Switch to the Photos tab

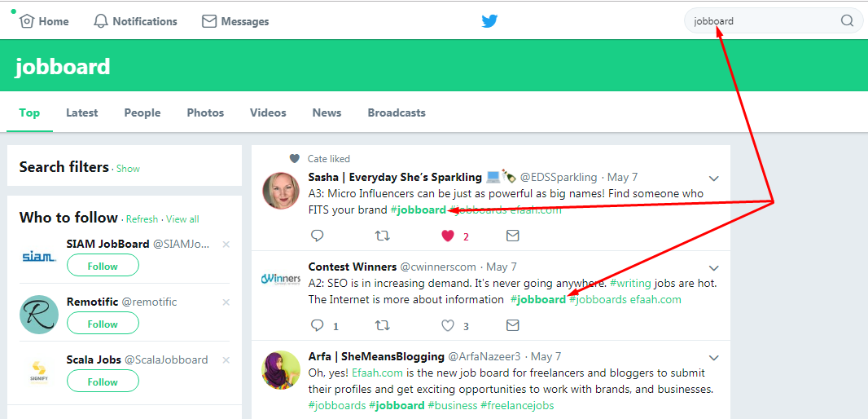point(205,112)
